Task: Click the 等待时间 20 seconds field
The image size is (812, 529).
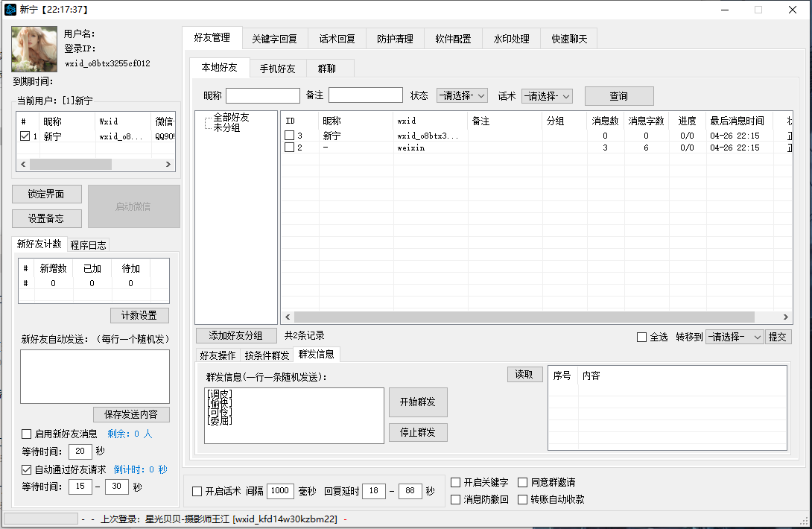Action: coord(80,452)
